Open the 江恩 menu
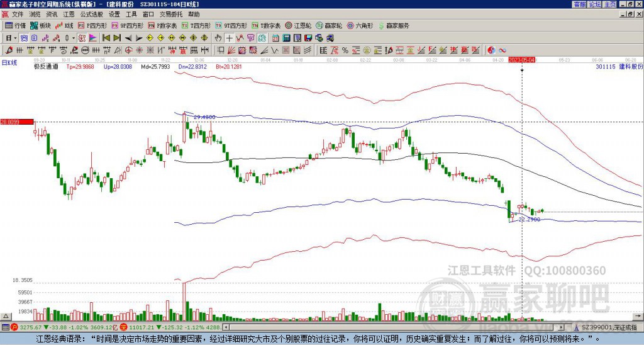The width and height of the screenshot is (644, 345). tap(69, 14)
